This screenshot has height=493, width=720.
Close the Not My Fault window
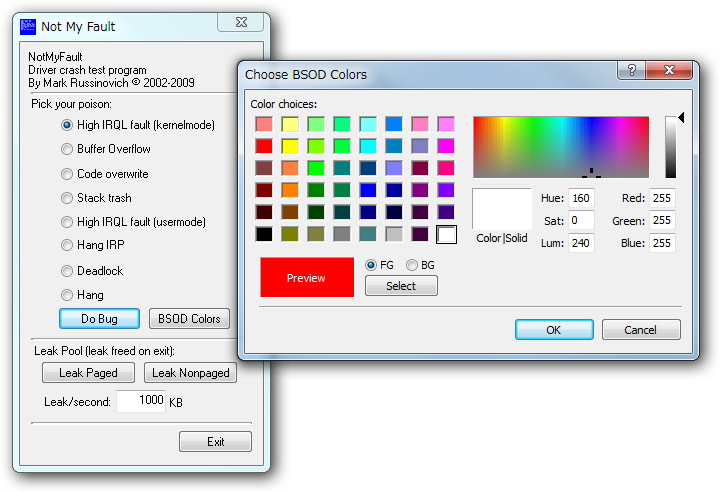coord(241,22)
